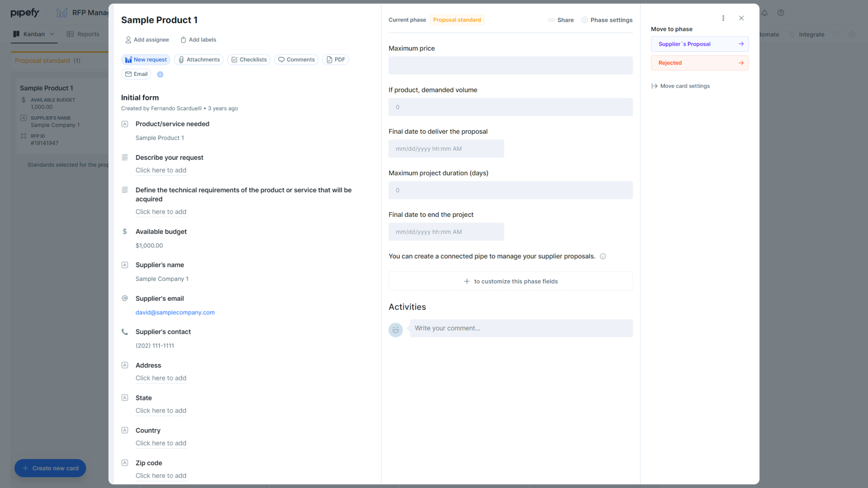Open the help question mark icon
Screen dimensions: 868x488
pos(781,13)
